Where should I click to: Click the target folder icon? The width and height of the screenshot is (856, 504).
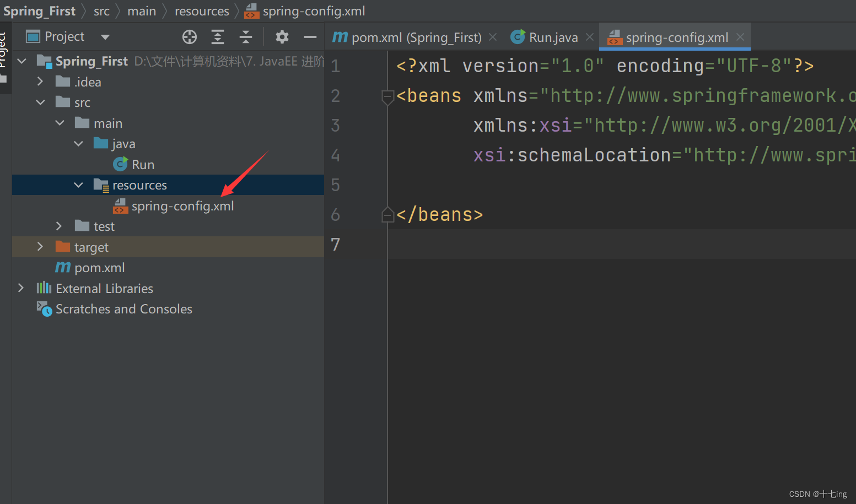pos(63,247)
